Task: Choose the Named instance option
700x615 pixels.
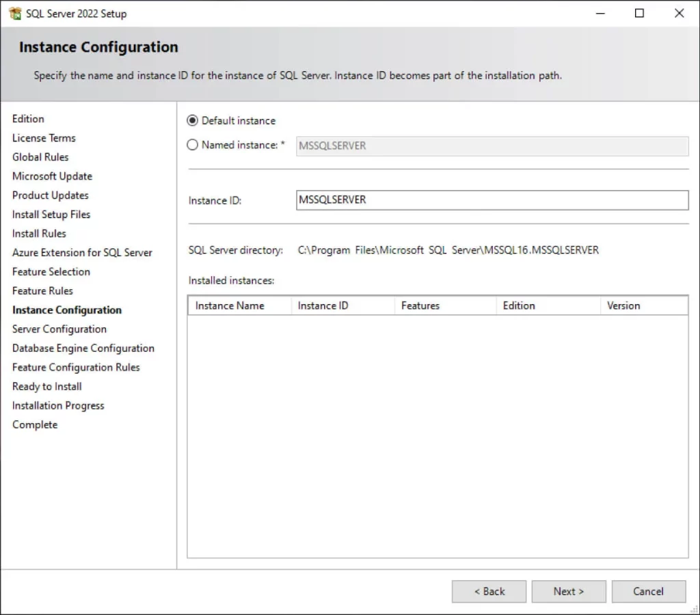Action: 192,145
